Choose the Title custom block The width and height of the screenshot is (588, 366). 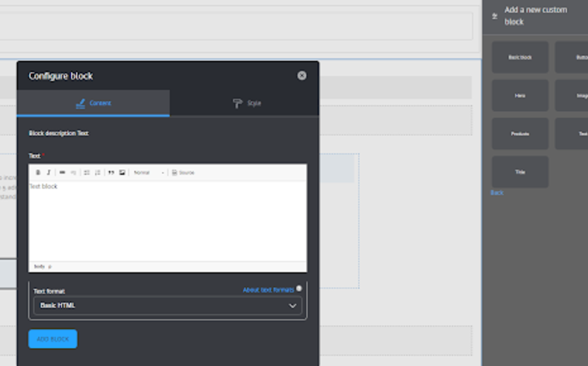pyautogui.click(x=520, y=172)
